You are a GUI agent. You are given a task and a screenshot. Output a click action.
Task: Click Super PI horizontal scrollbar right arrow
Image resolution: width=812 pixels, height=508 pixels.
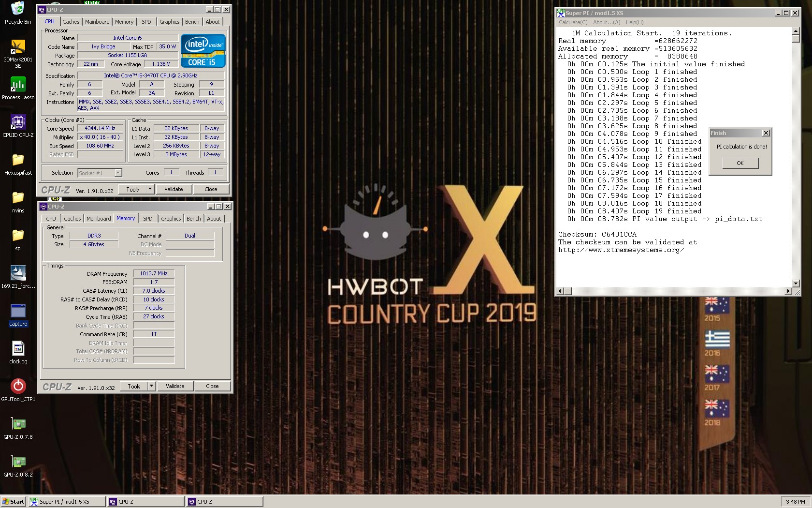788,291
